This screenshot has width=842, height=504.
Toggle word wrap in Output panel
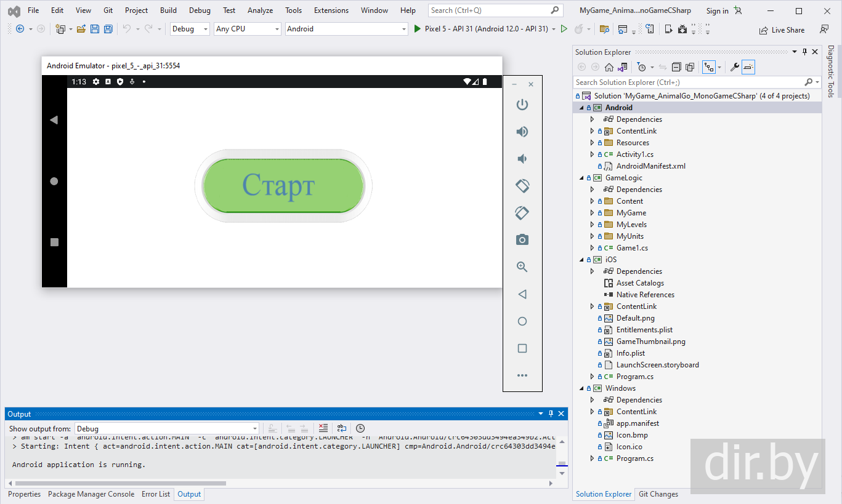click(x=342, y=428)
